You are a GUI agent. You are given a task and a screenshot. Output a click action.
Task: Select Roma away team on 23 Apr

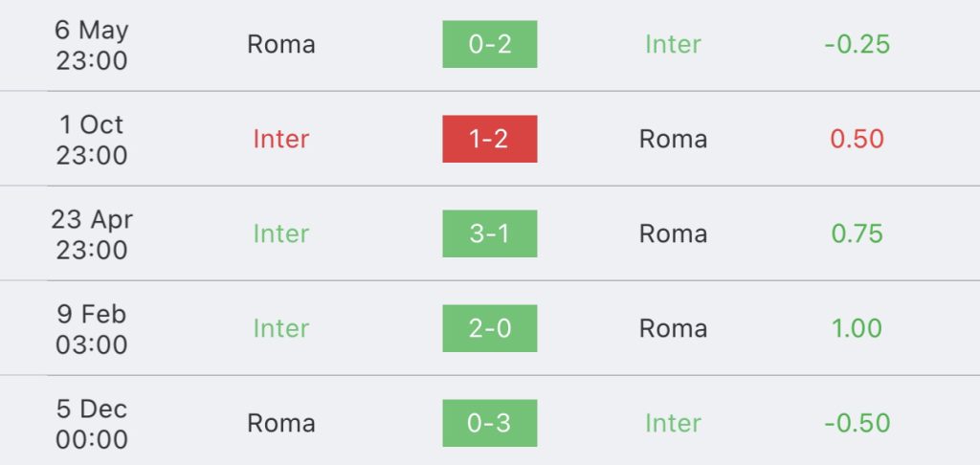coord(673,233)
